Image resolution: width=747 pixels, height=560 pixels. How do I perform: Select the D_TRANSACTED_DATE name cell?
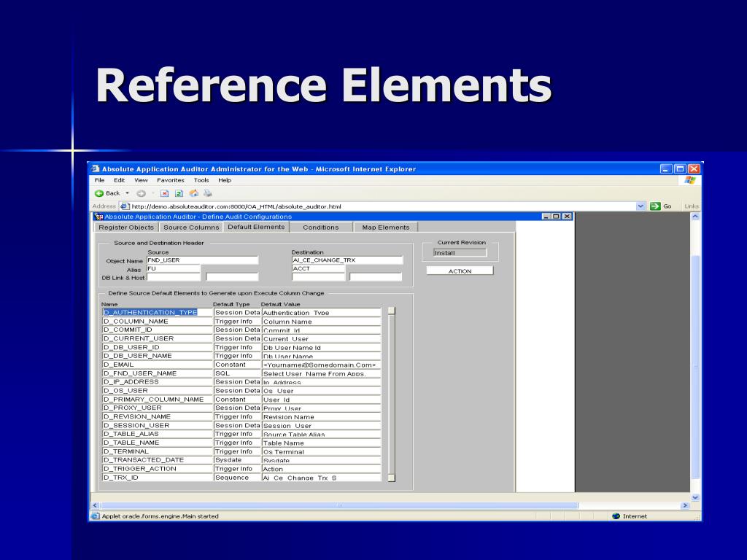coord(158,460)
